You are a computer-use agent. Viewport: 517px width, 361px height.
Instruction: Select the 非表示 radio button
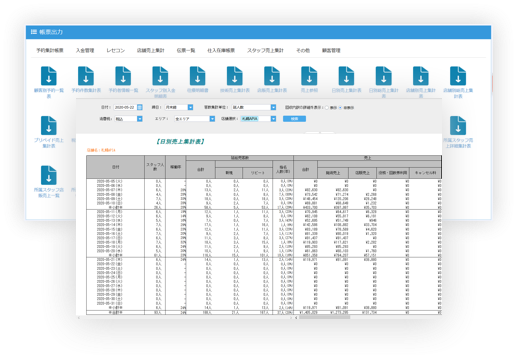[x=340, y=108]
